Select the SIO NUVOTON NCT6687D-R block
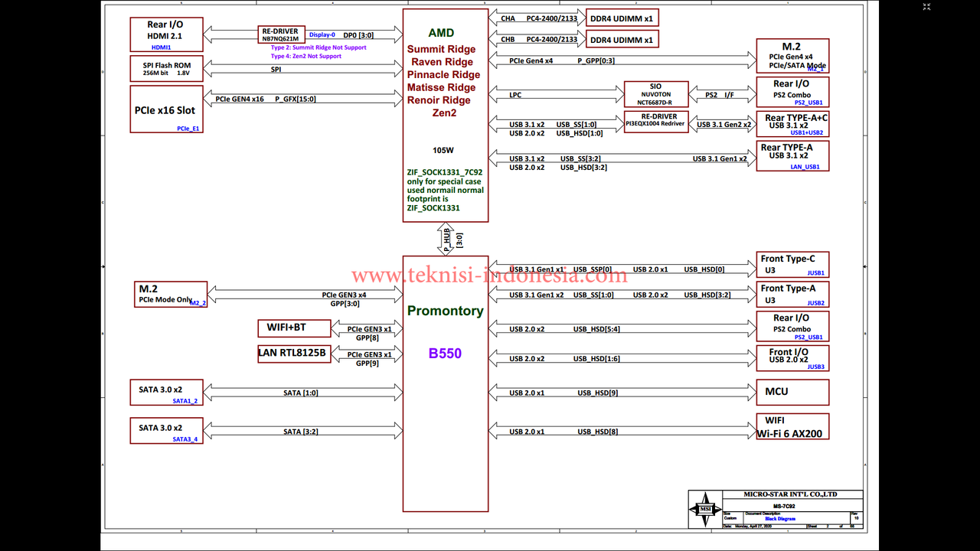 point(655,94)
